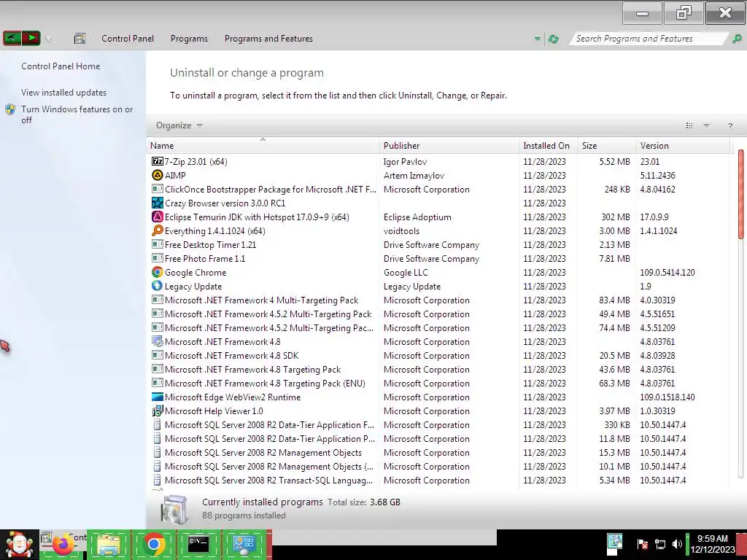Image resolution: width=747 pixels, height=560 pixels.
Task: Click the volume speaker tray icon
Action: tap(676, 544)
